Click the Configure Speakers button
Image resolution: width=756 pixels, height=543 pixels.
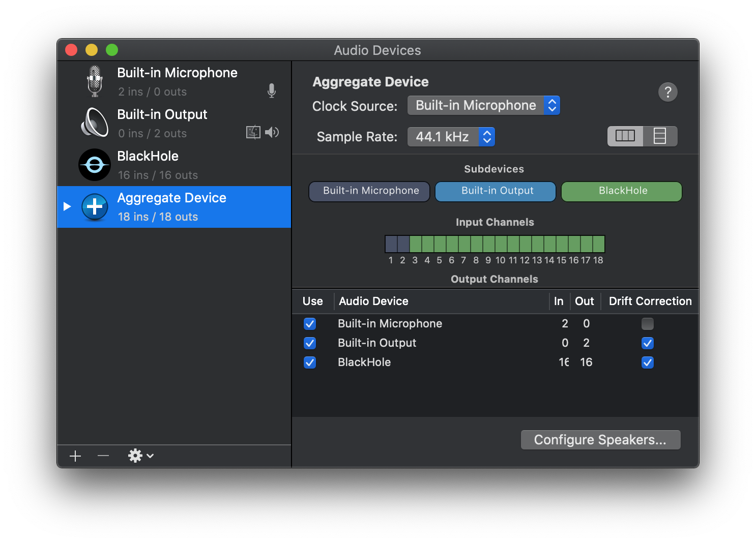[600, 440]
